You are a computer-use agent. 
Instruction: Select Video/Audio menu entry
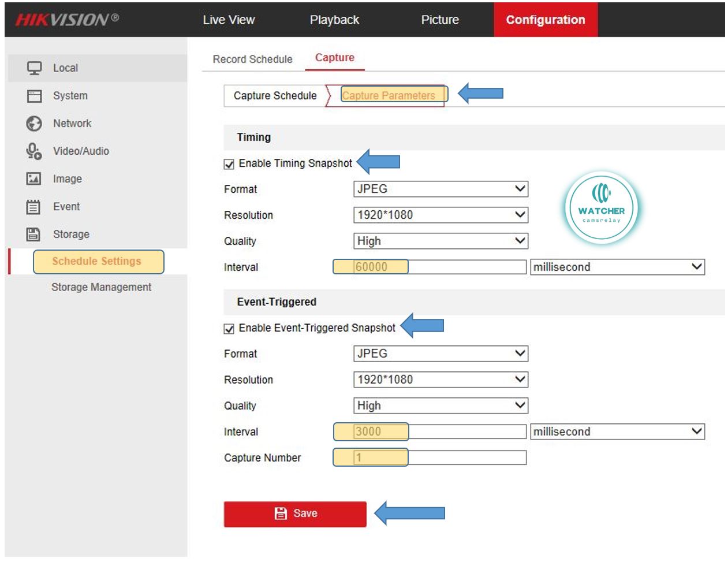coord(98,151)
